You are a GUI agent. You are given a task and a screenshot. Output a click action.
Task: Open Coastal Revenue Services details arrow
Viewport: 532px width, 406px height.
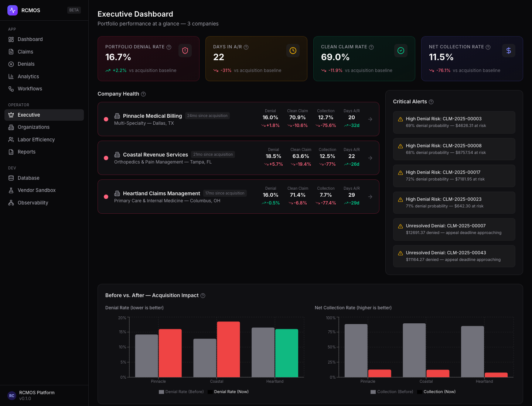point(370,158)
